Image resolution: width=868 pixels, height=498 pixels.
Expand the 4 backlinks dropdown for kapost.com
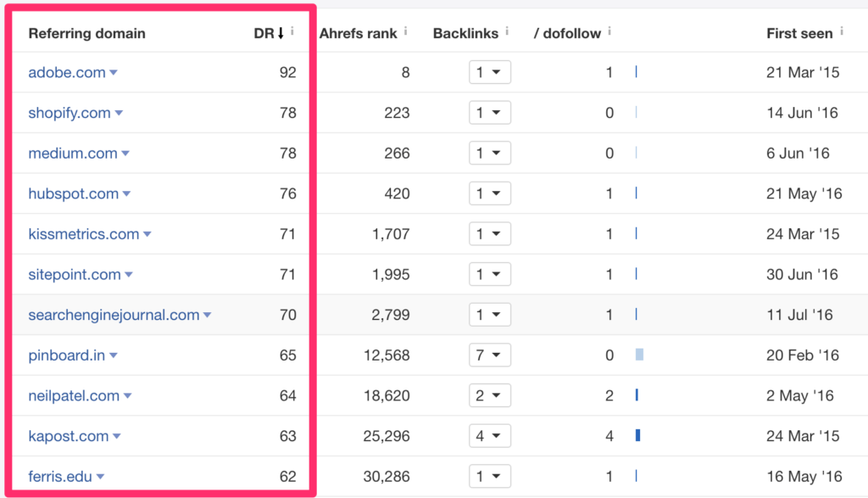pos(489,436)
